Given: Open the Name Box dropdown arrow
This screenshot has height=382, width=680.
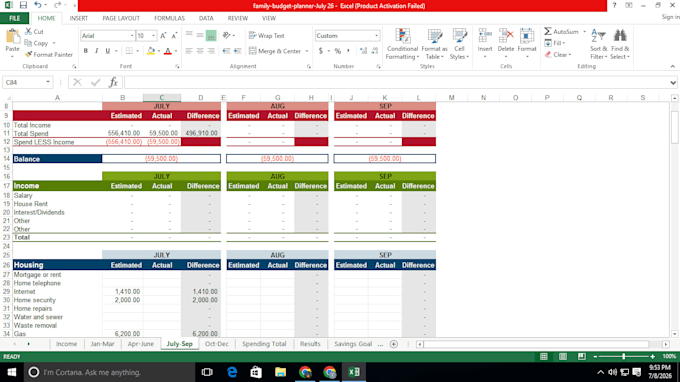Looking at the screenshot, I should coord(48,82).
